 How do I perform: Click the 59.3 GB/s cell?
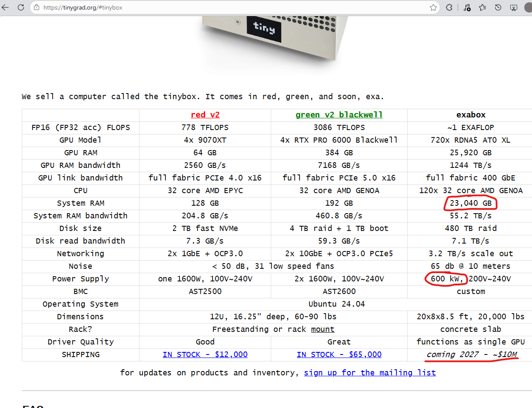[339, 241]
